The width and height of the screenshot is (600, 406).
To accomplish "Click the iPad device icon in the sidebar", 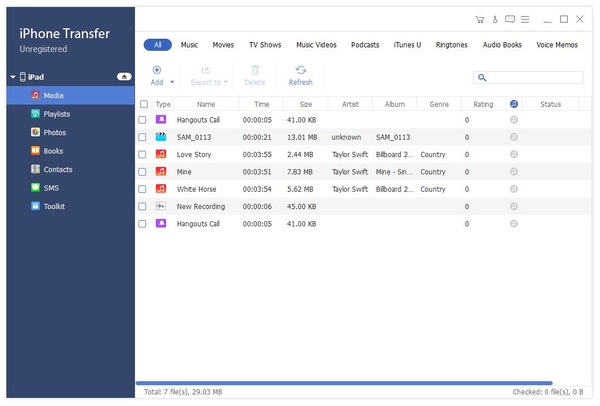I will [x=23, y=77].
